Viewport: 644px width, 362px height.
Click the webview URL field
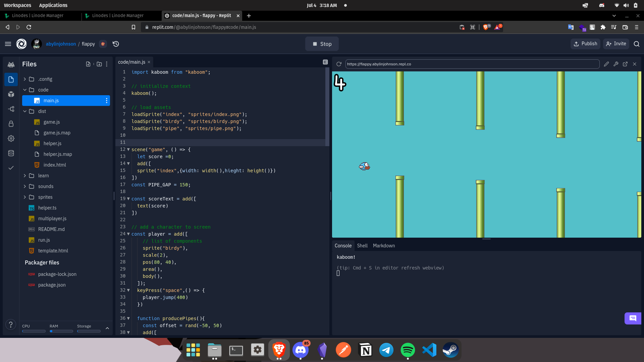pyautogui.click(x=472, y=64)
